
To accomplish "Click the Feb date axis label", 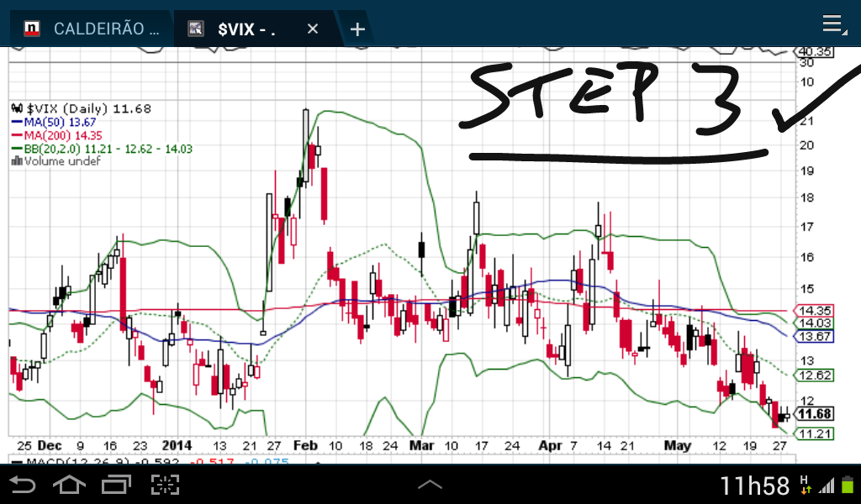I will click(305, 446).
